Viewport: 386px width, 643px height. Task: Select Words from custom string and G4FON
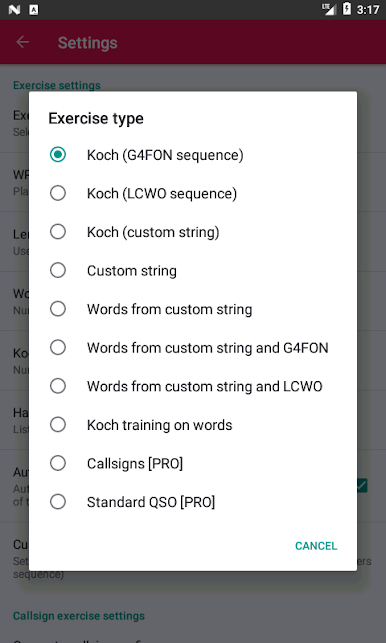(193, 348)
